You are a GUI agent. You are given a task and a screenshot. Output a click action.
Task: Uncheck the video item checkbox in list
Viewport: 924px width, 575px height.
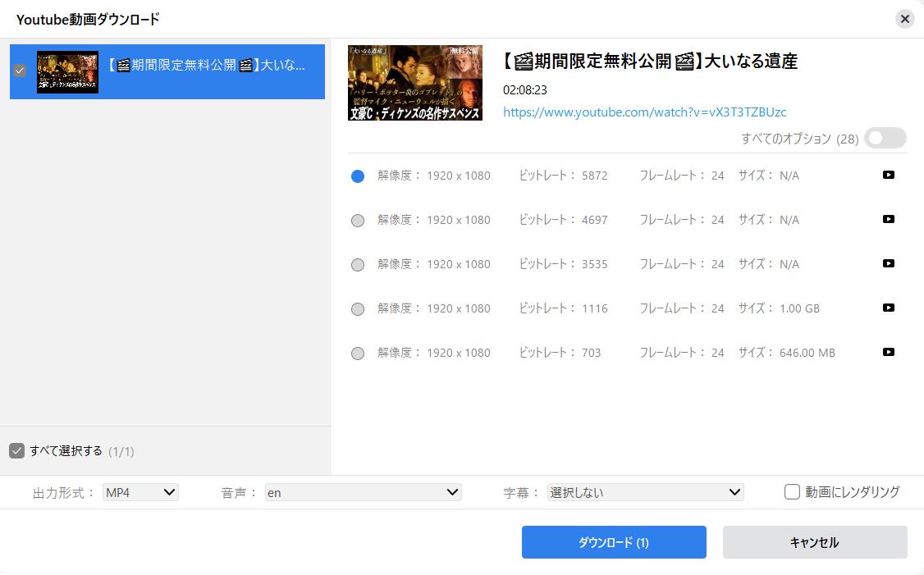pos(21,71)
